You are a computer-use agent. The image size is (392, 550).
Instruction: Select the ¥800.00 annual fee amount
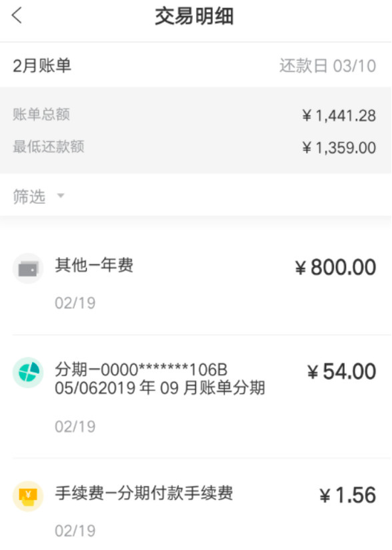point(336,267)
